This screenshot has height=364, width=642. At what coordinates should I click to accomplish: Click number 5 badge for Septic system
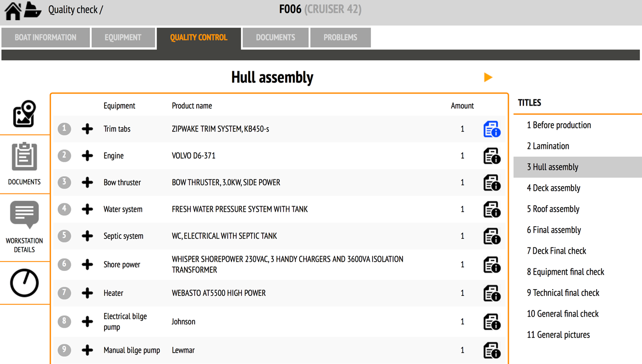point(65,236)
